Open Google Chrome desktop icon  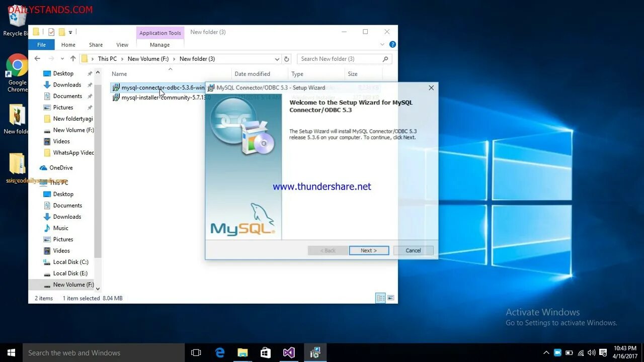(17, 73)
